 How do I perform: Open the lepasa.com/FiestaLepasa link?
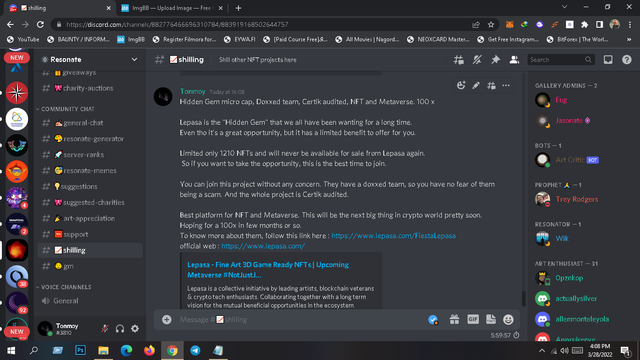point(393,236)
